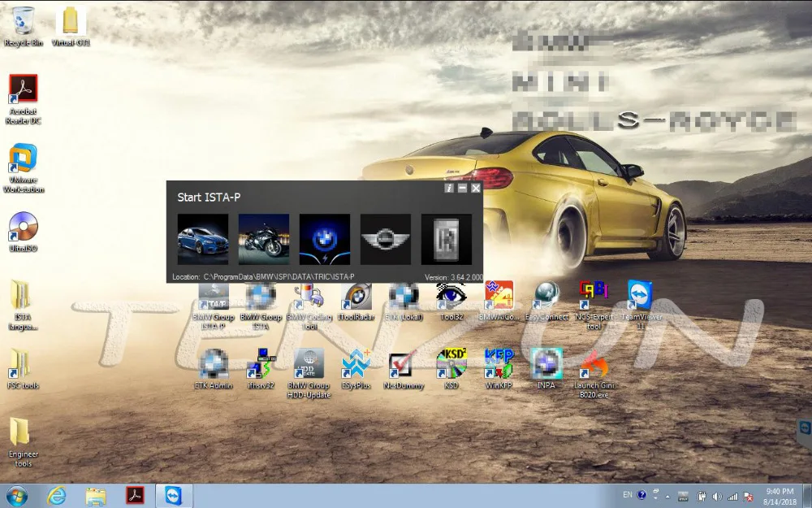Launch BMW Coding Tool shortcut

click(309, 306)
